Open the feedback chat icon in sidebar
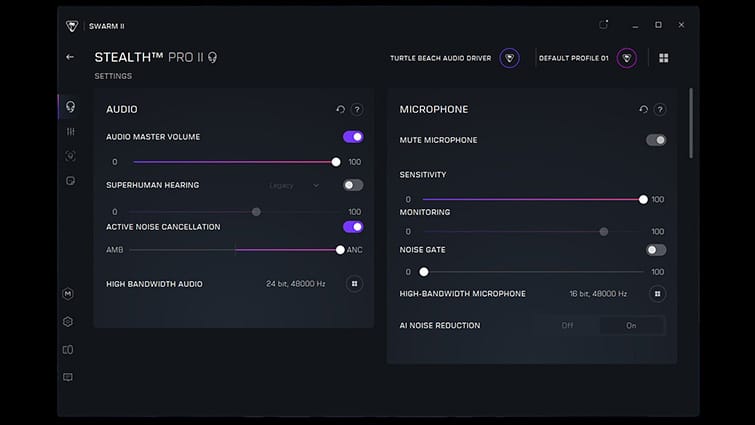 (x=68, y=377)
